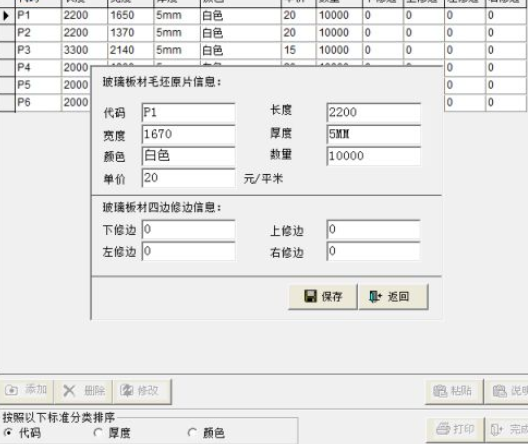The width and height of the screenshot is (528, 444).
Task: Click the 上修边 input field
Action: click(x=373, y=229)
